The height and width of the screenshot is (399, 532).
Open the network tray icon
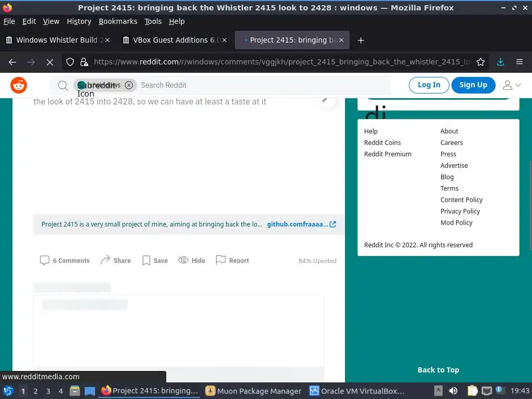pyautogui.click(x=486, y=391)
